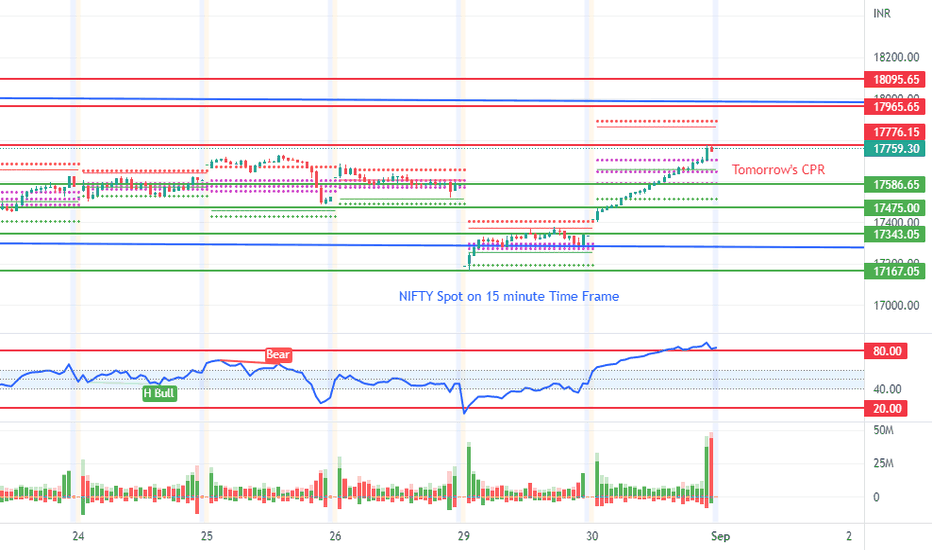Click the INR currency label
Screen dimensions: 932x550
(882, 13)
